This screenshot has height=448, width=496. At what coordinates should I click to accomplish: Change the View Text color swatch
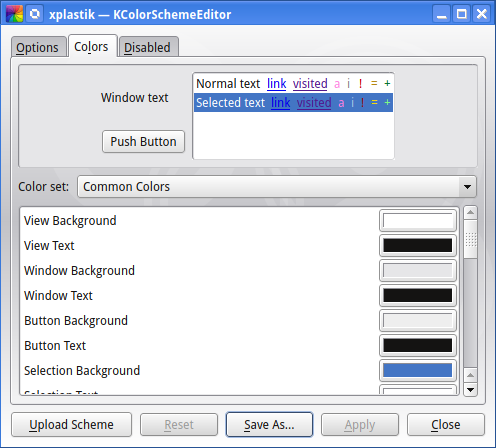[418, 245]
